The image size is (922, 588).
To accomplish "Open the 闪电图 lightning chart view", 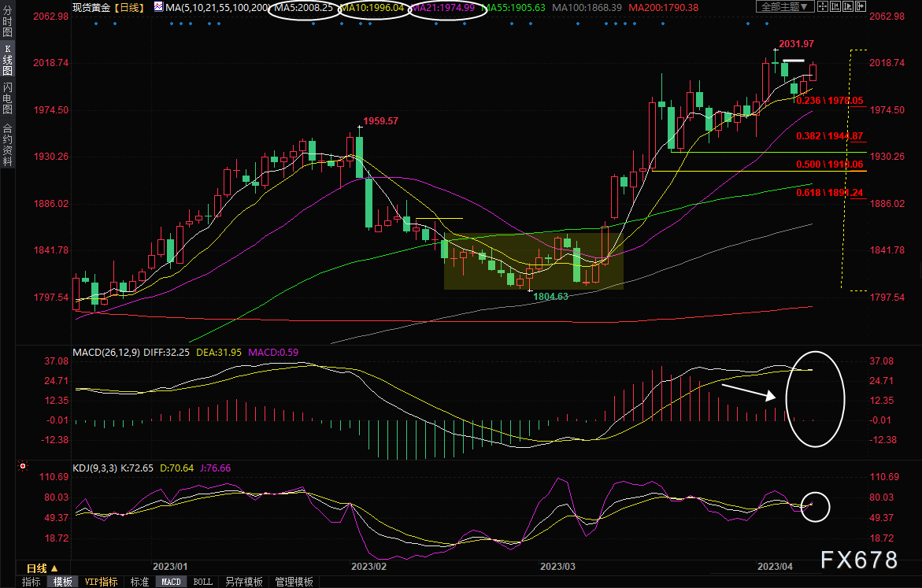I will [x=7, y=98].
